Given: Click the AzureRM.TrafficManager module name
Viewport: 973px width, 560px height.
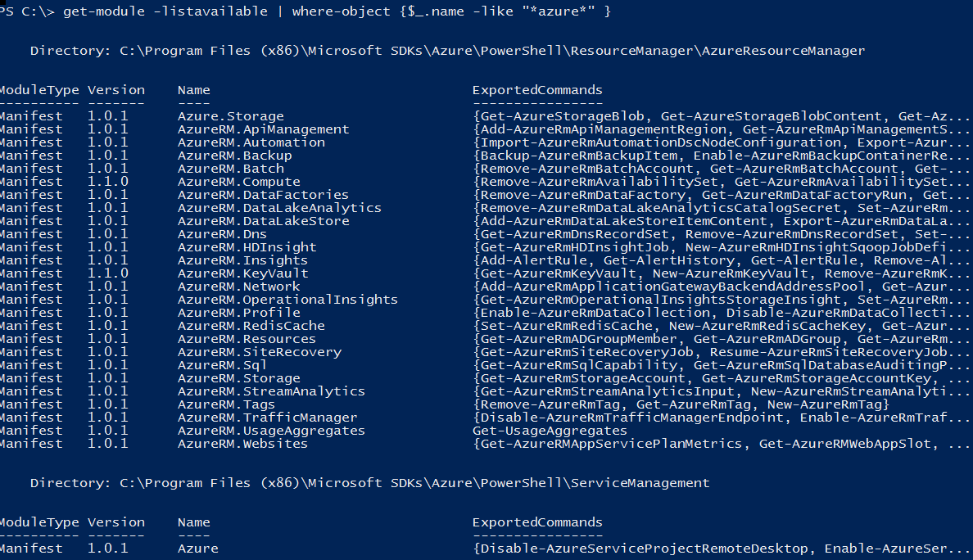Looking at the screenshot, I should tap(267, 418).
